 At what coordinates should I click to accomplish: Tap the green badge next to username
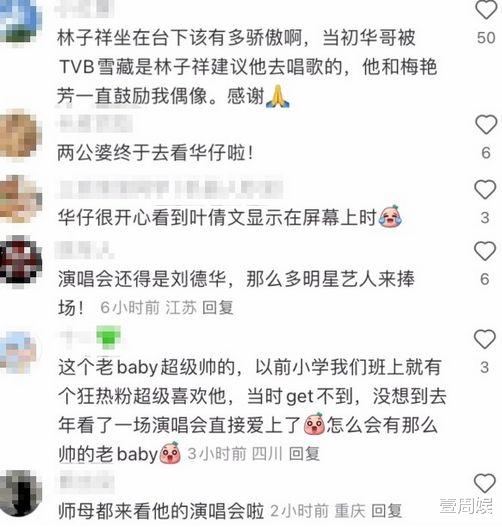point(108,337)
